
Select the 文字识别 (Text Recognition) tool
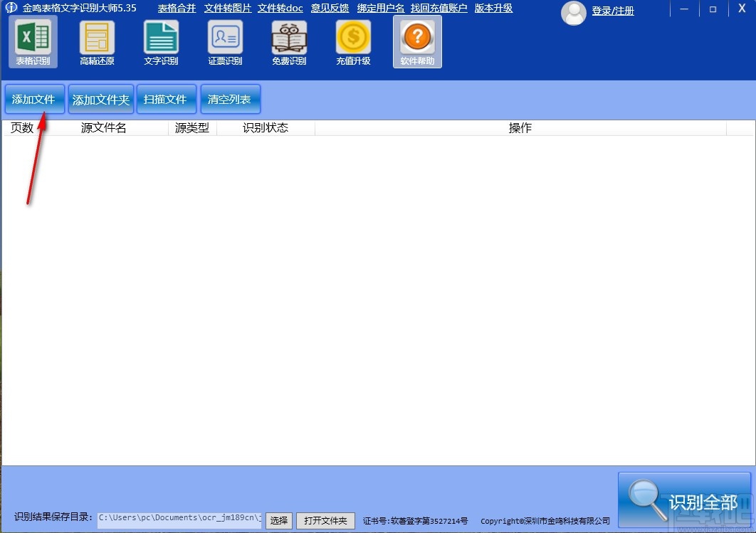(161, 42)
